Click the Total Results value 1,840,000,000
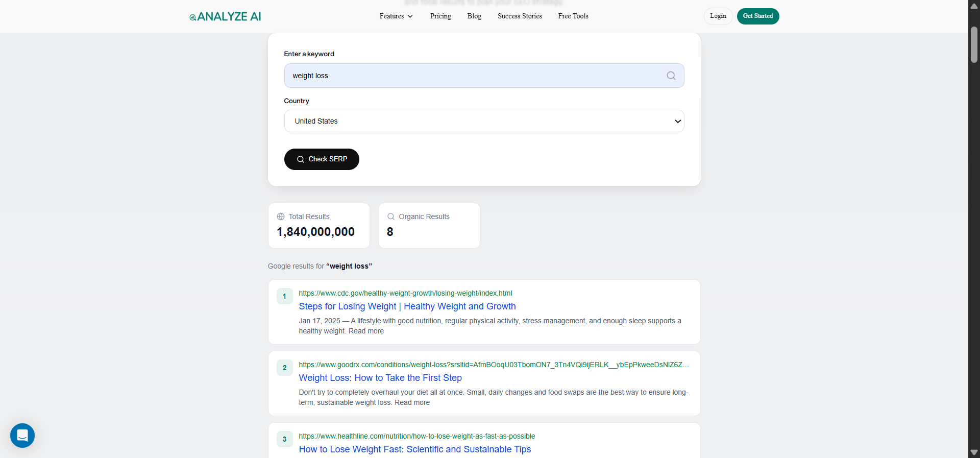 click(315, 232)
